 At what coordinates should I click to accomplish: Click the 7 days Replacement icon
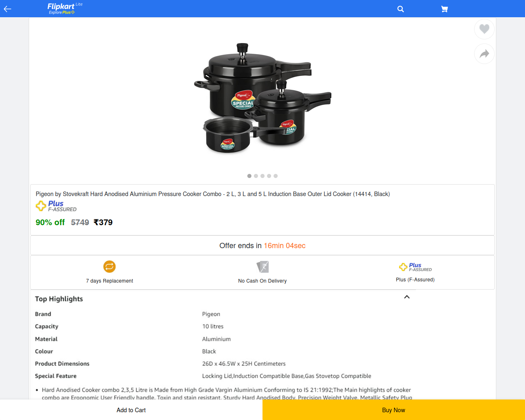pyautogui.click(x=110, y=267)
